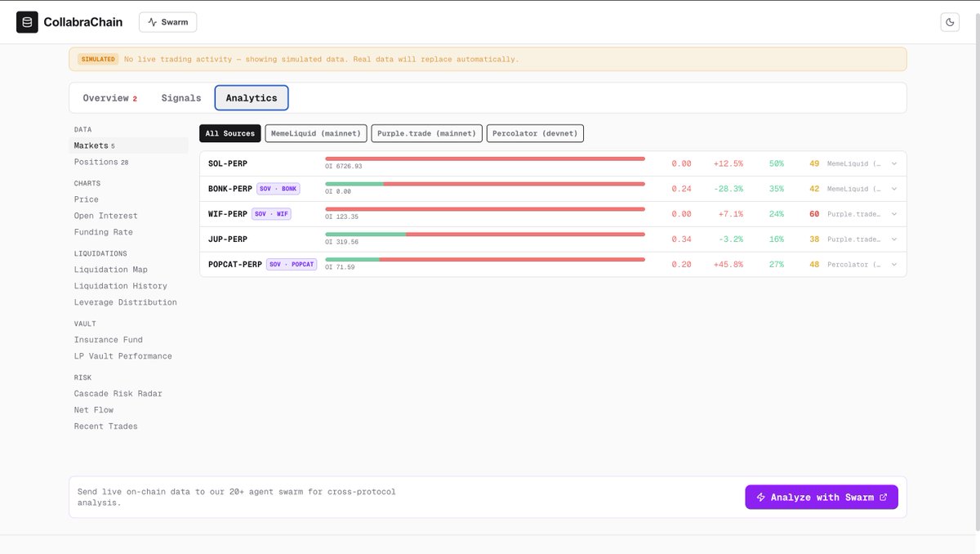
Task: Filter by Percolator (devnet) source
Action: (x=536, y=133)
